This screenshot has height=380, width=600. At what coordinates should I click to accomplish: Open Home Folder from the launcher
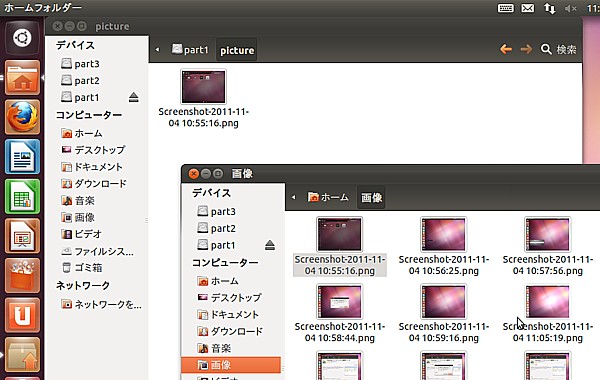(x=22, y=78)
